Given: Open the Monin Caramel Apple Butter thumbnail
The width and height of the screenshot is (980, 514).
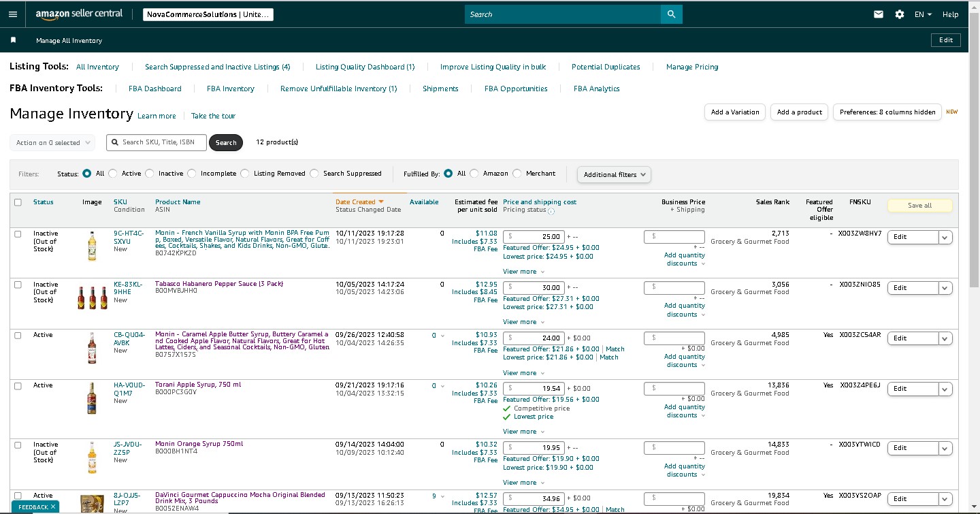Looking at the screenshot, I should pyautogui.click(x=92, y=349).
